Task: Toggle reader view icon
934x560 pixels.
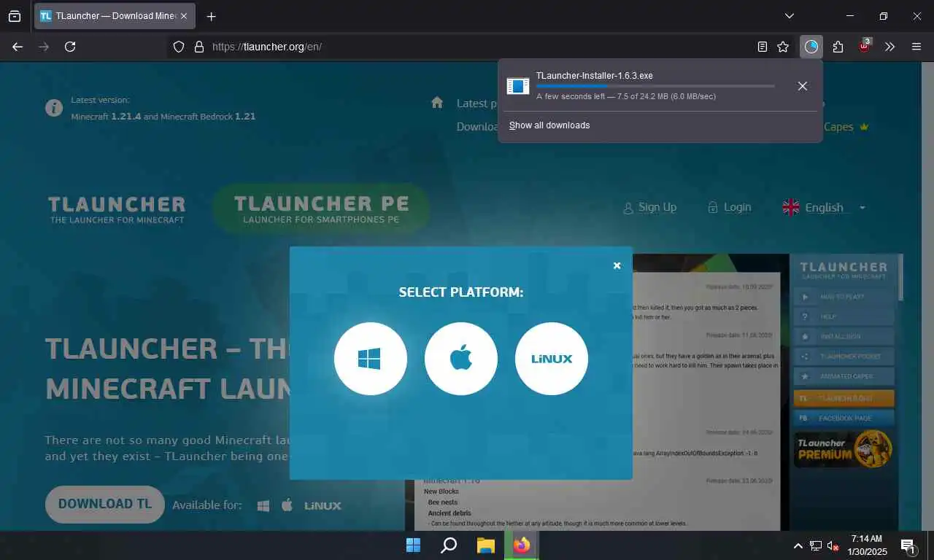Action: tap(763, 47)
